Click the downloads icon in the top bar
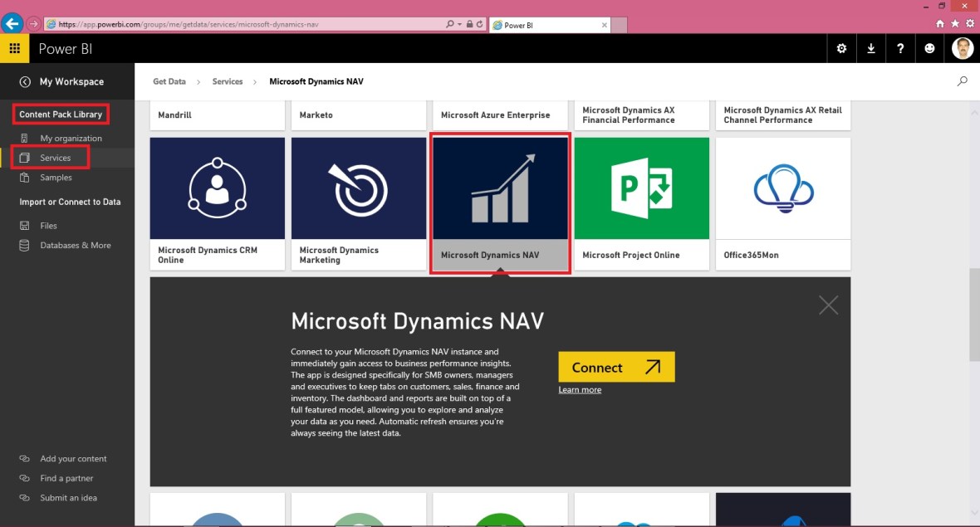 click(x=870, y=48)
